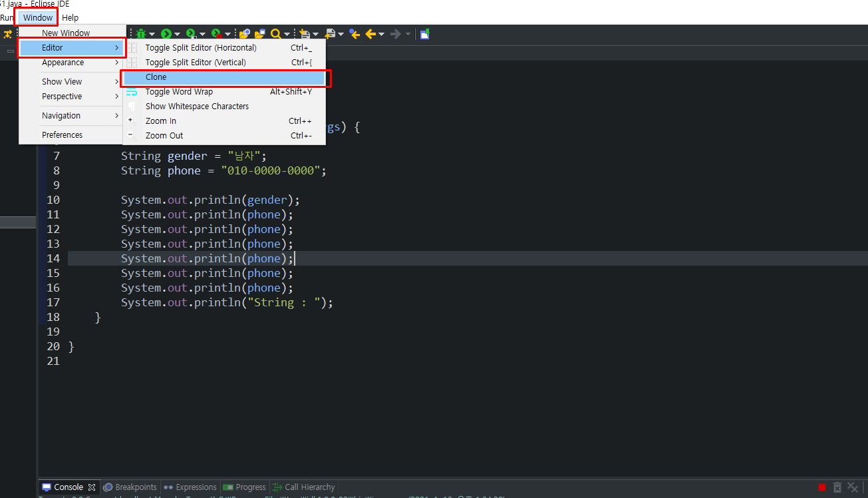This screenshot has height=498, width=868.
Task: Click the green Run button icon
Action: 166,33
